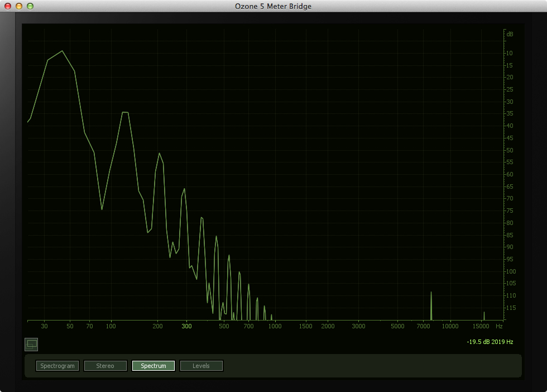This screenshot has height=392, width=547.
Task: Click the 1000 frequency axis label
Action: click(275, 326)
